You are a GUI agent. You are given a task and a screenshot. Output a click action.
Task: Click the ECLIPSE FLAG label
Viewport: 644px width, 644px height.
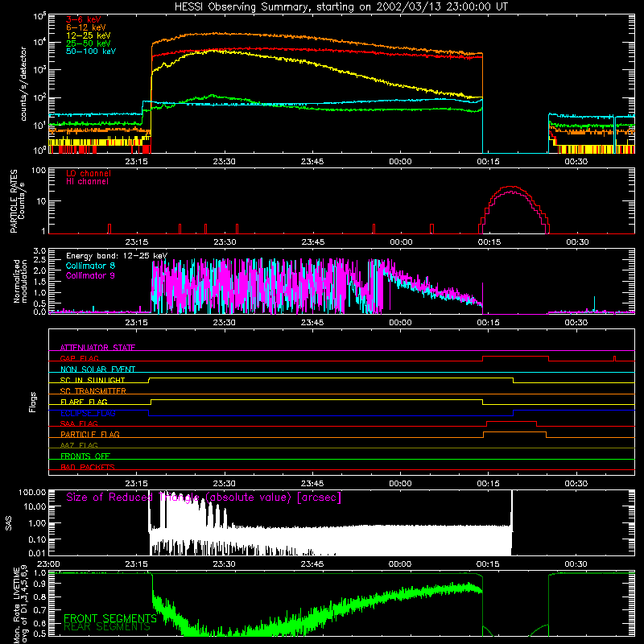click(x=89, y=413)
